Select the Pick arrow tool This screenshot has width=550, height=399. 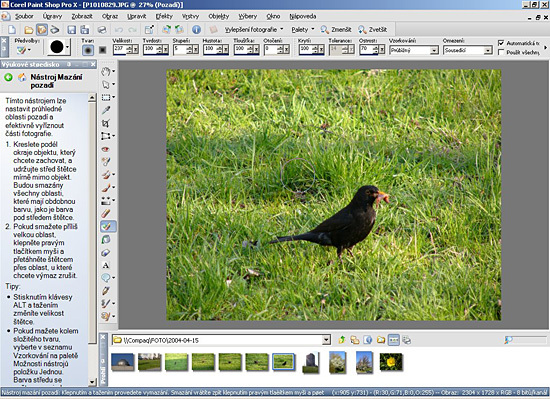coord(106,84)
